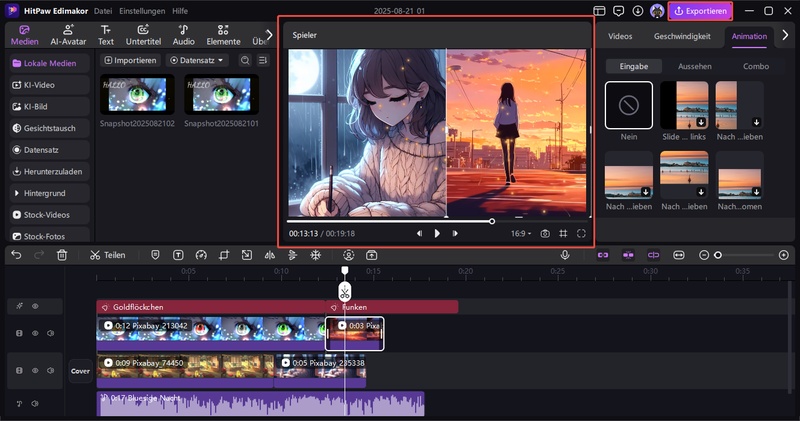This screenshot has width=800, height=421.
Task: Toggle the player grid overlay icon
Action: pos(563,233)
